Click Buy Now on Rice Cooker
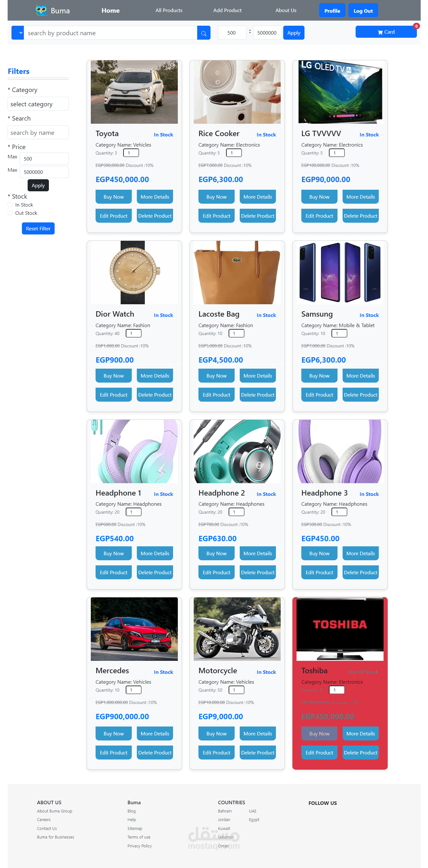 click(216, 197)
